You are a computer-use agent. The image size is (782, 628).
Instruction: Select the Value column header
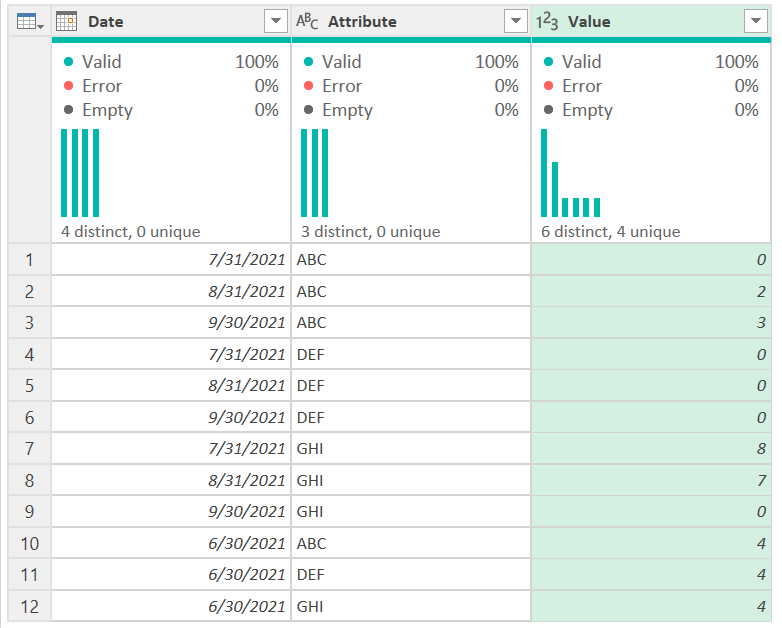[651, 21]
